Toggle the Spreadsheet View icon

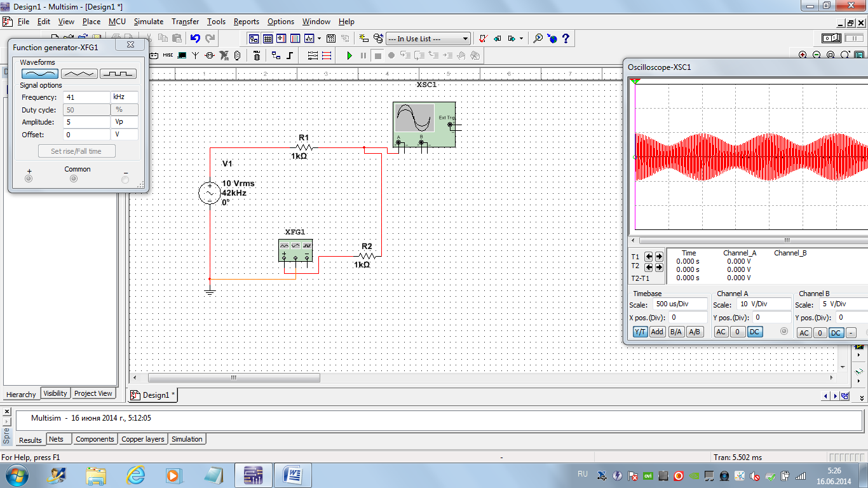tap(268, 38)
